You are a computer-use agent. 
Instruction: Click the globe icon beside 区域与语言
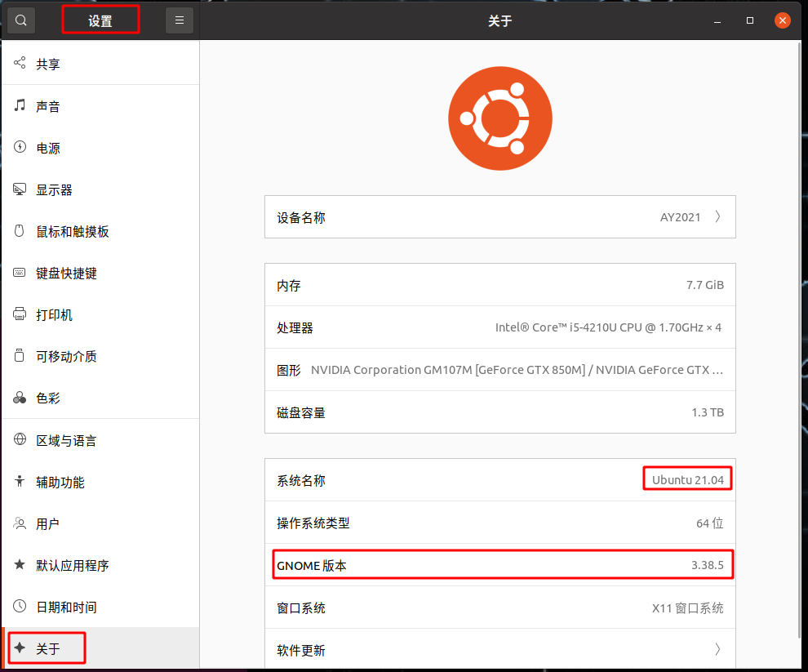click(x=20, y=439)
